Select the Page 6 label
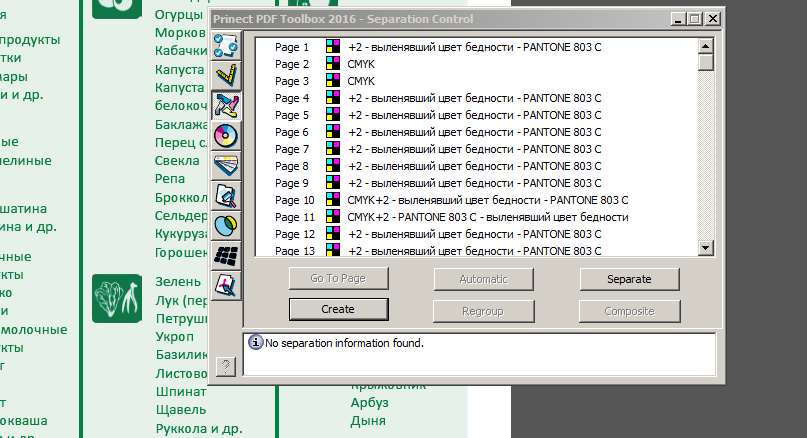Screen dimensions: 807x438 (x=292, y=132)
